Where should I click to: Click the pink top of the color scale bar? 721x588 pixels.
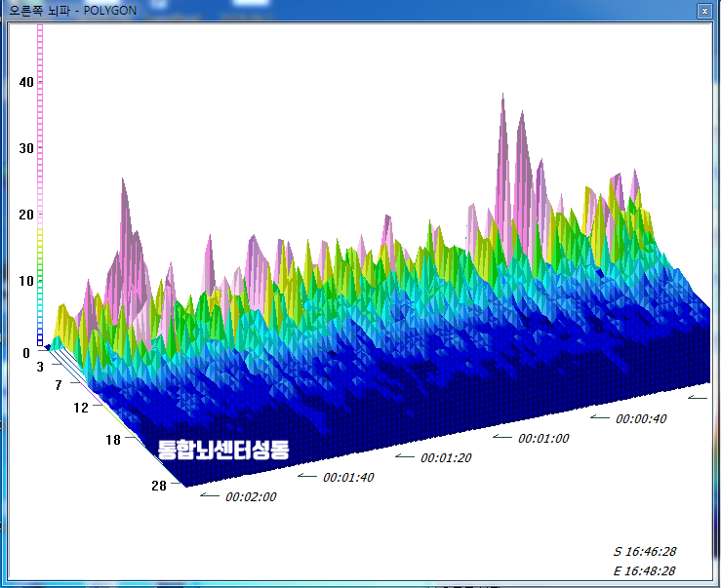click(40, 39)
